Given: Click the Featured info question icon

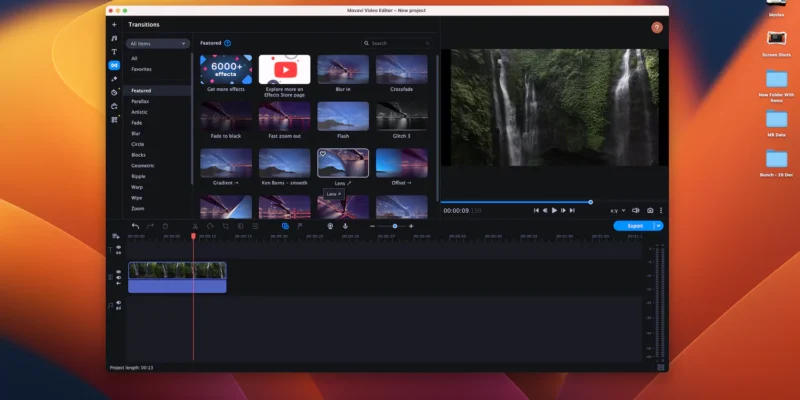Looking at the screenshot, I should pyautogui.click(x=228, y=43).
